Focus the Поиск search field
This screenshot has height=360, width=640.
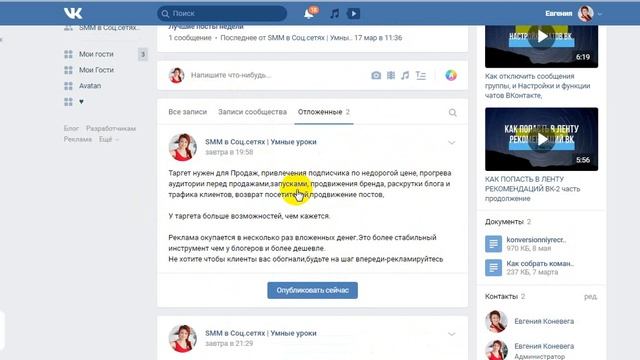tap(222, 13)
